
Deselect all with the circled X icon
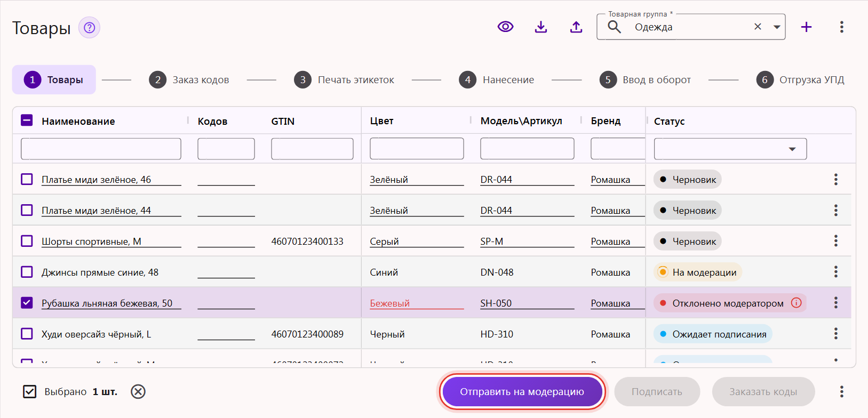(138, 392)
